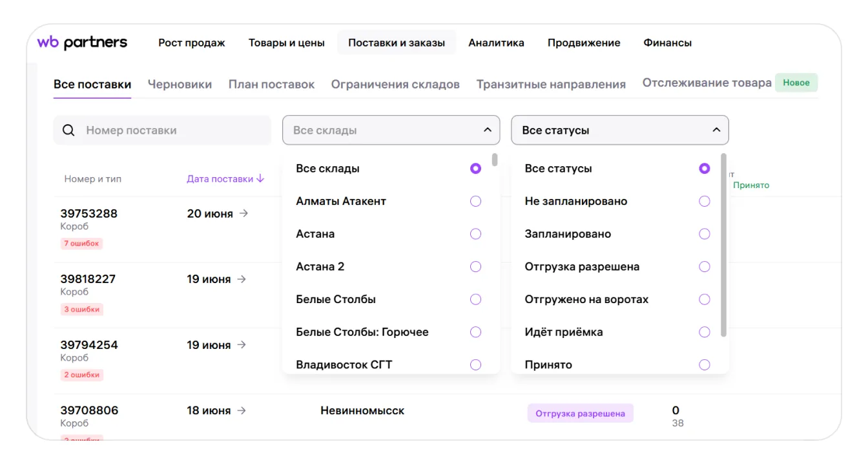The image size is (868, 464).
Task: Open supply number 39794254
Action: 89,345
